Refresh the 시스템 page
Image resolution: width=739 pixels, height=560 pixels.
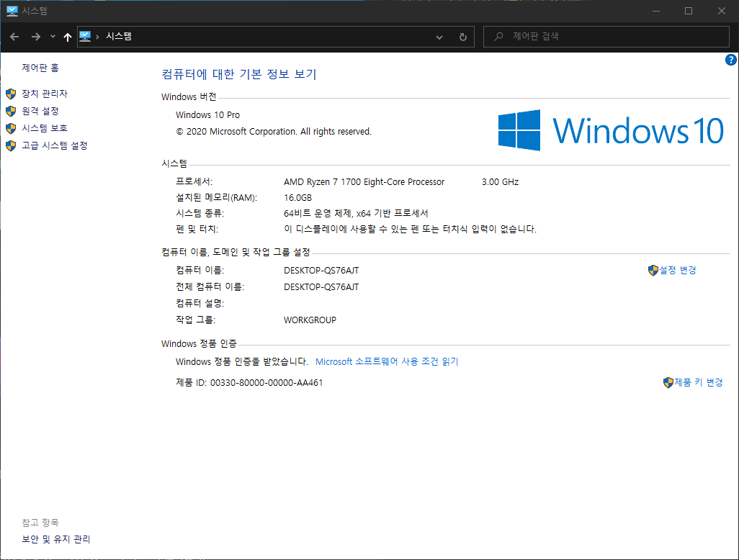(463, 37)
